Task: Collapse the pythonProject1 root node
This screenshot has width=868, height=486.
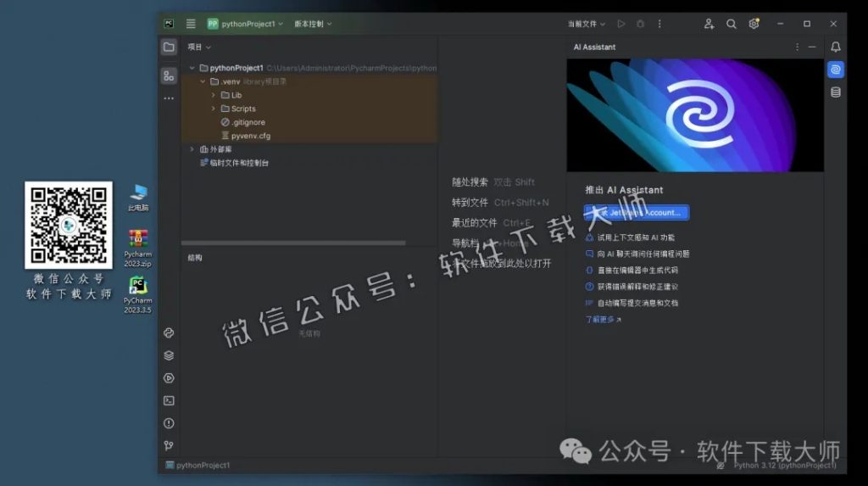Action: point(192,68)
